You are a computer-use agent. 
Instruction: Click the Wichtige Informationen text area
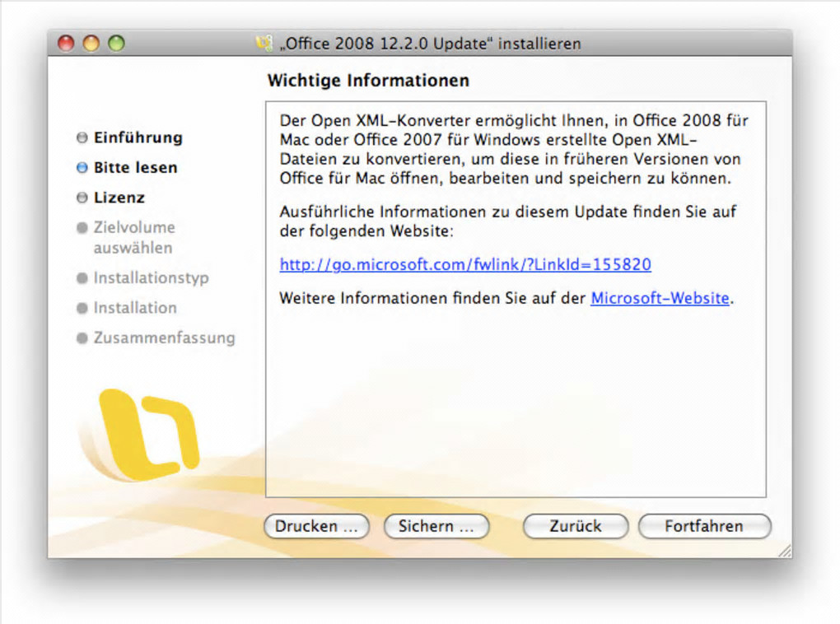coord(516,299)
